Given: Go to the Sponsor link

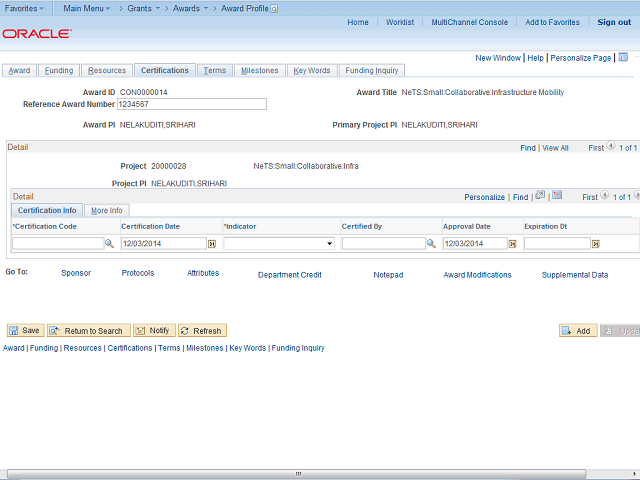Looking at the screenshot, I should coord(76,273).
